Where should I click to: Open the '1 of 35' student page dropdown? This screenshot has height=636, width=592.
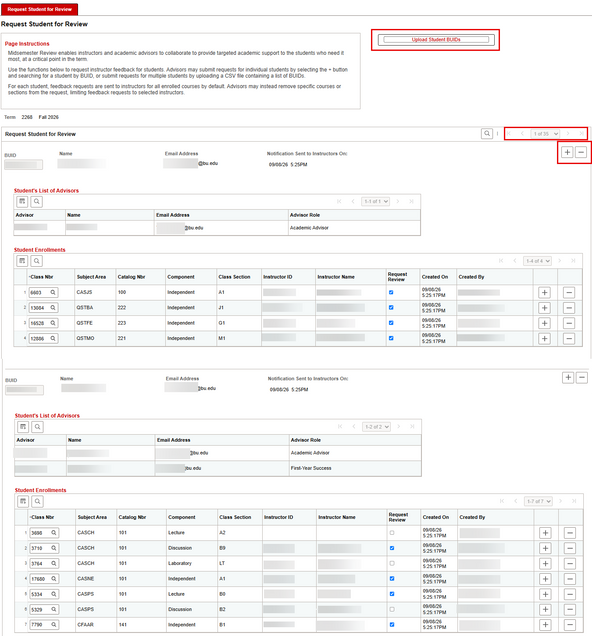point(545,133)
